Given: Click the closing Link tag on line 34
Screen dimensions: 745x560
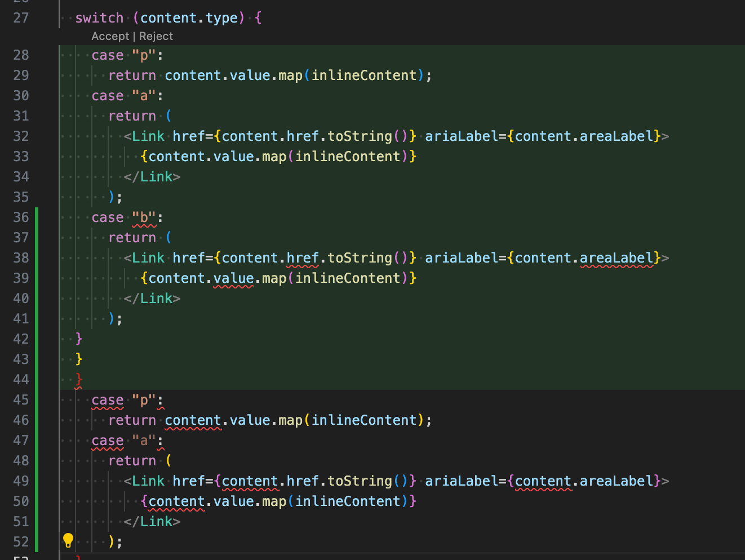Looking at the screenshot, I should 152,177.
